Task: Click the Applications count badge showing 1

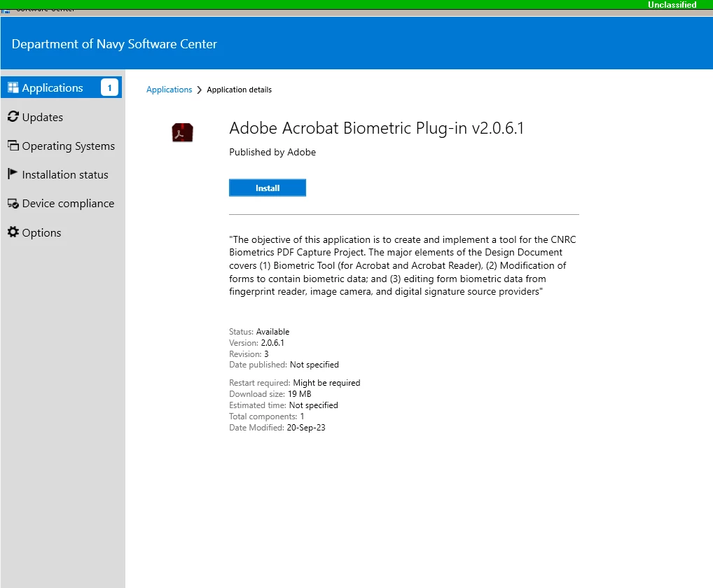Action: (x=109, y=87)
